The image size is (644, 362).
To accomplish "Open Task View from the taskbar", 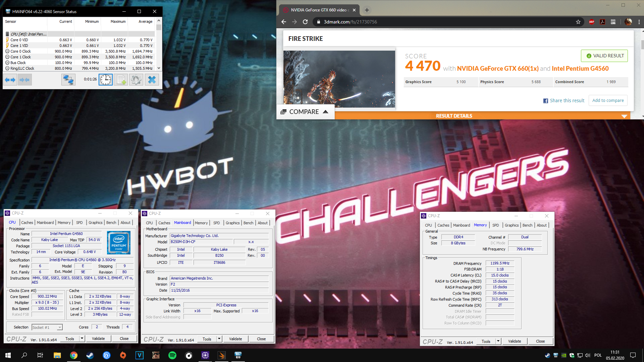I will [x=40, y=355].
